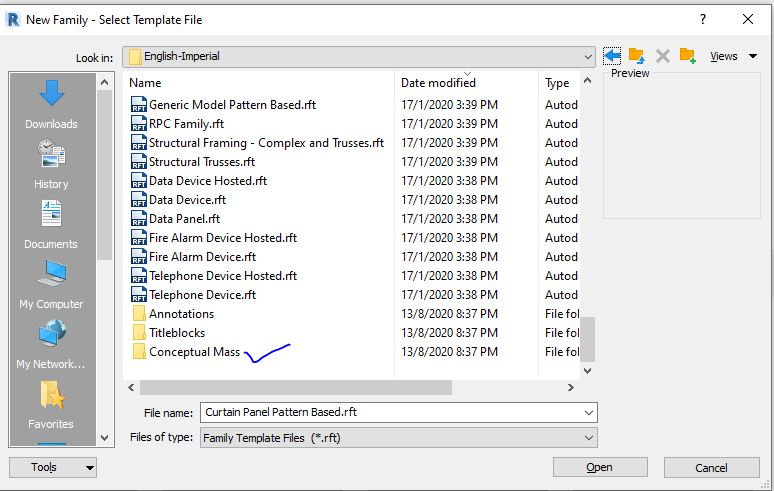Click the Help question mark icon
Image resolution: width=774 pixels, height=491 pixels.
point(703,19)
